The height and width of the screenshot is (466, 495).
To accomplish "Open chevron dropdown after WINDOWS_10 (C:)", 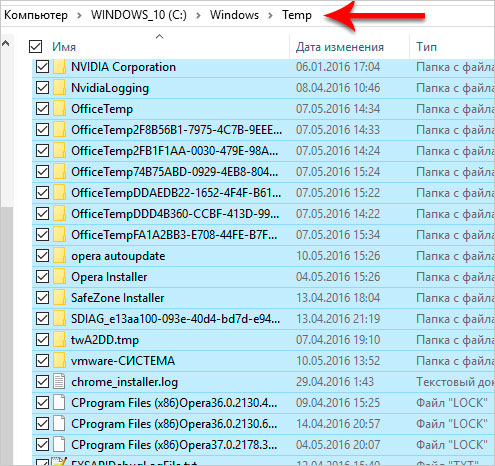I will (x=198, y=15).
